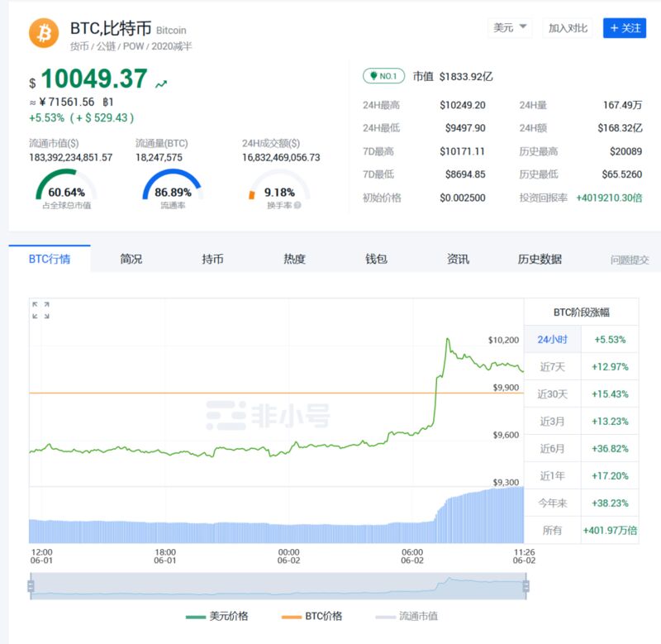
Task: Click the 问题提交 link
Action: [x=630, y=260]
